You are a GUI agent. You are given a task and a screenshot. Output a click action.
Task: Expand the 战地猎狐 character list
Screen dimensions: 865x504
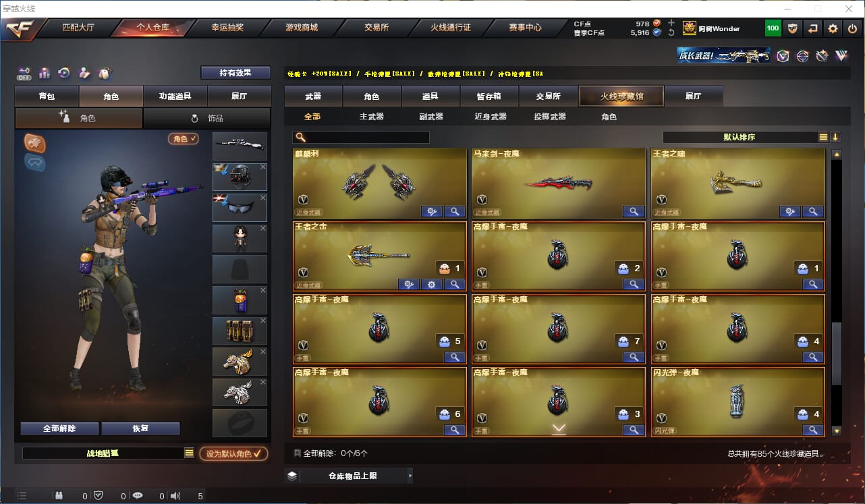coord(189,453)
